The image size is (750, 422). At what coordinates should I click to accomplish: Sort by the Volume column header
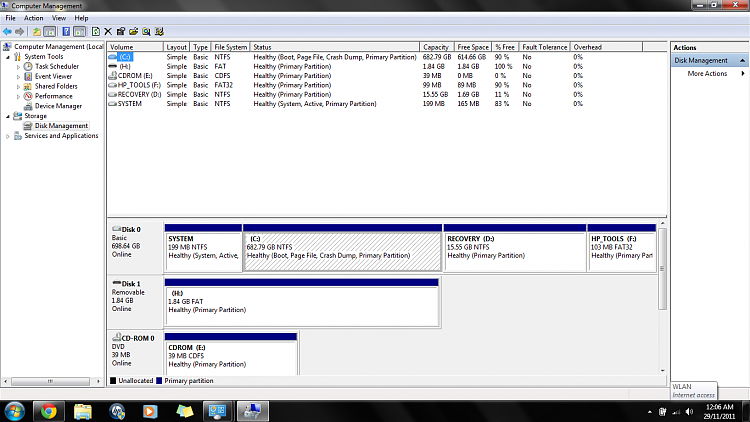tap(135, 47)
